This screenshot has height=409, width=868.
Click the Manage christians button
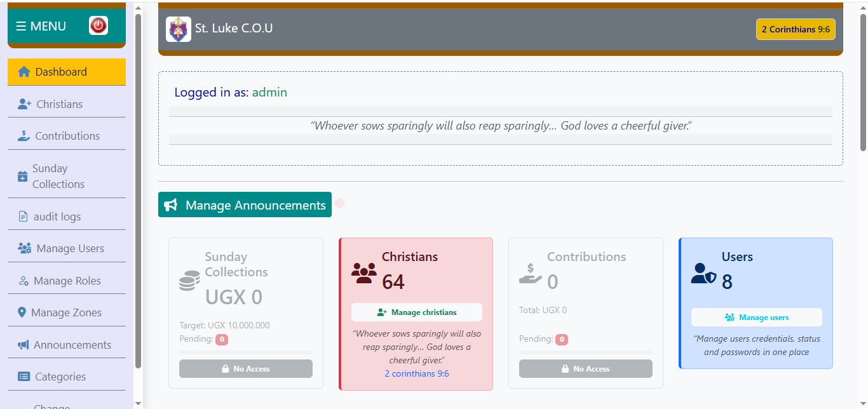pos(416,312)
